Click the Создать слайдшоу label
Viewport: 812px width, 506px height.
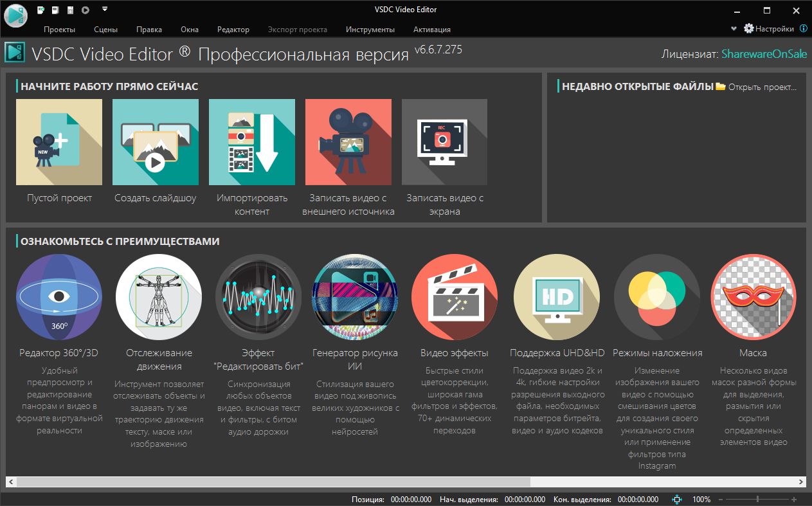point(156,198)
